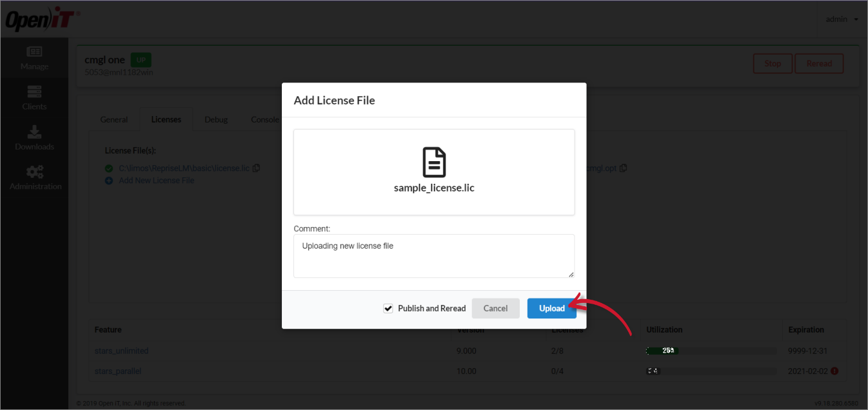Viewport: 868px width, 410px height.
Task: Click Add New License File link
Action: [156, 181]
